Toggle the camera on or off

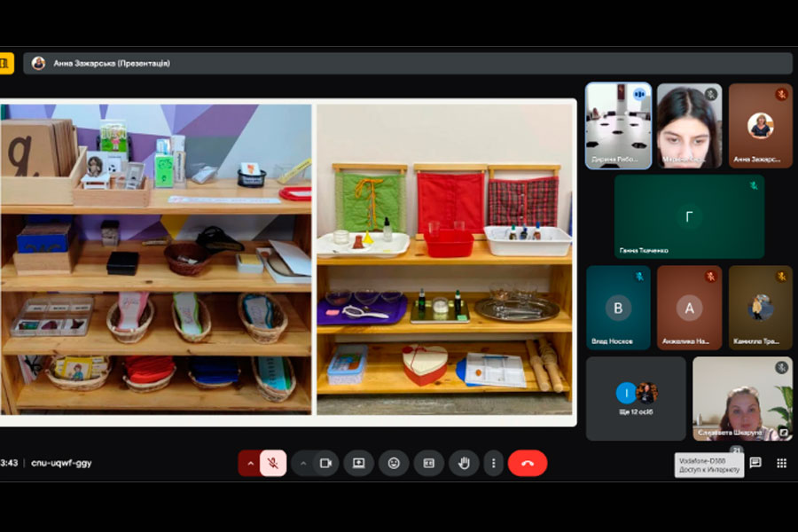[x=325, y=463]
